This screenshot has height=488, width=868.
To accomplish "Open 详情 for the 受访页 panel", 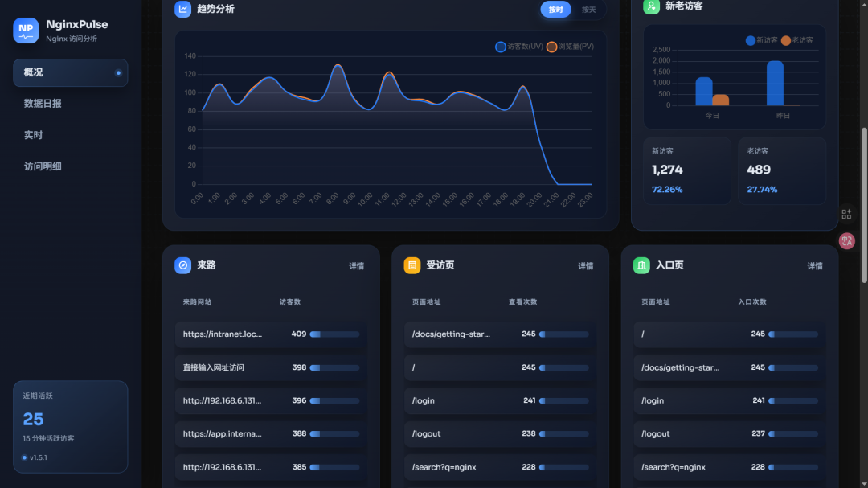I will click(x=585, y=266).
